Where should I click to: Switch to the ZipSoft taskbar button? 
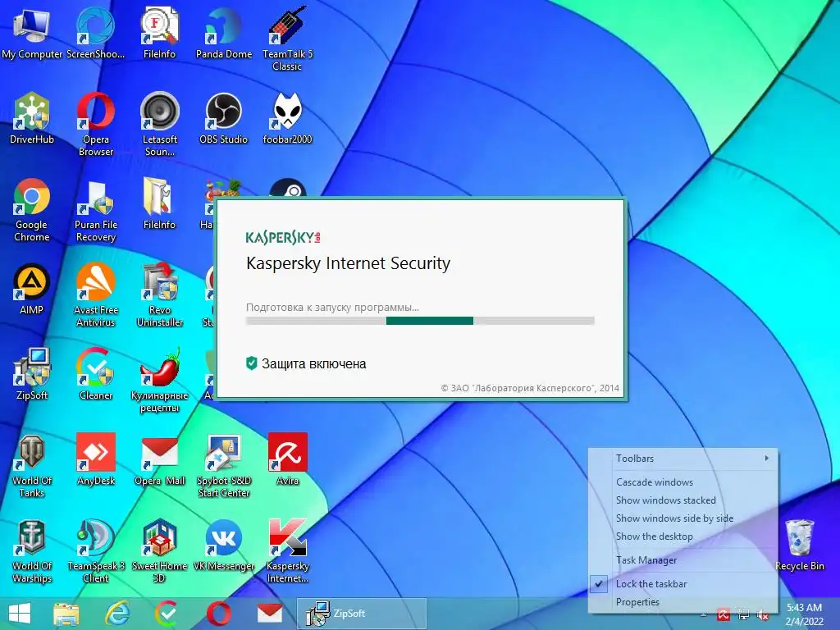362,614
